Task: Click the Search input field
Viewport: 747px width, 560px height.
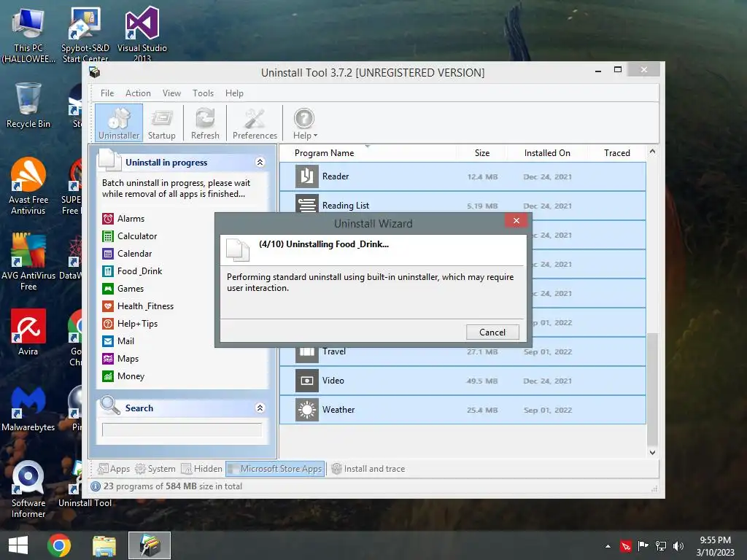Action: (182, 429)
